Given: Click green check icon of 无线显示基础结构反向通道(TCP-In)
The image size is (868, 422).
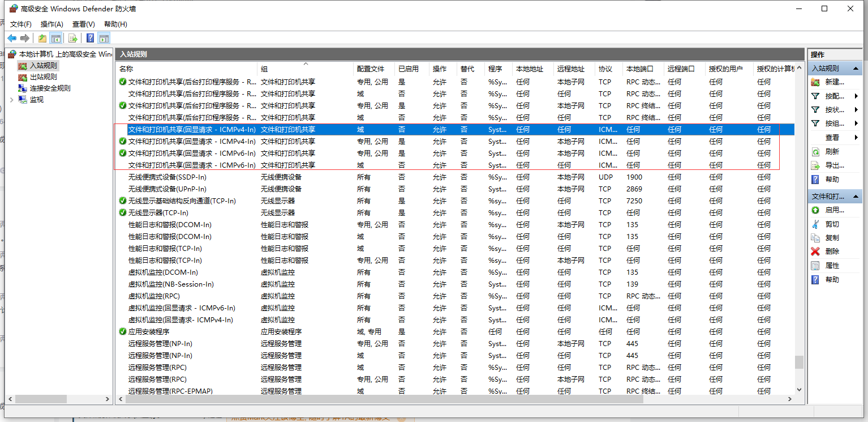Looking at the screenshot, I should coord(123,201).
